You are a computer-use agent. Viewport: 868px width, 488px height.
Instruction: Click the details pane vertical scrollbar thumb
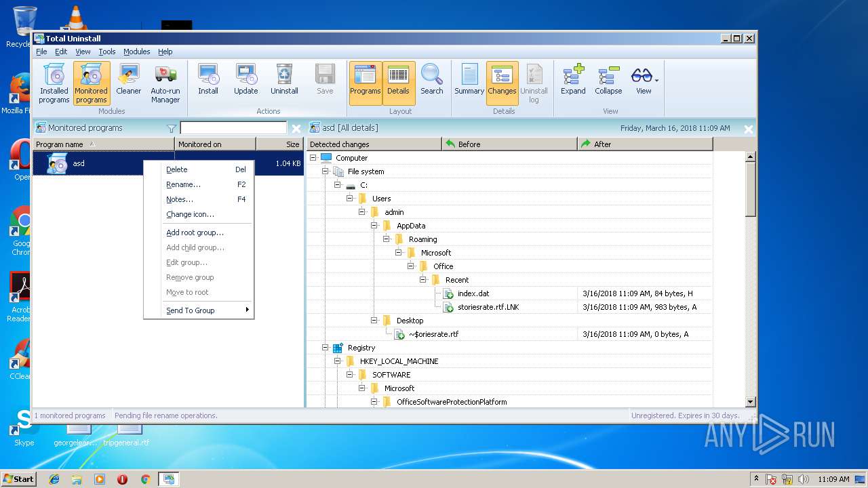tap(750, 189)
